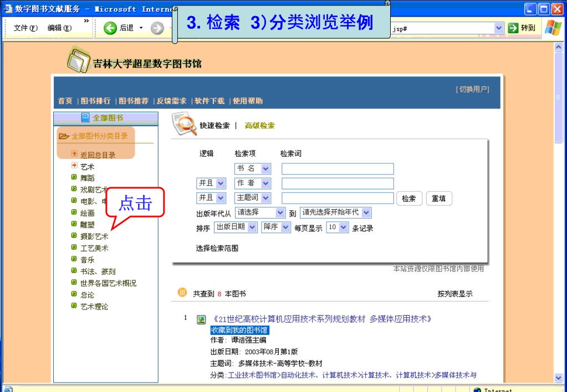
Task: Open the 作者 search field dropdown
Action: tap(266, 183)
